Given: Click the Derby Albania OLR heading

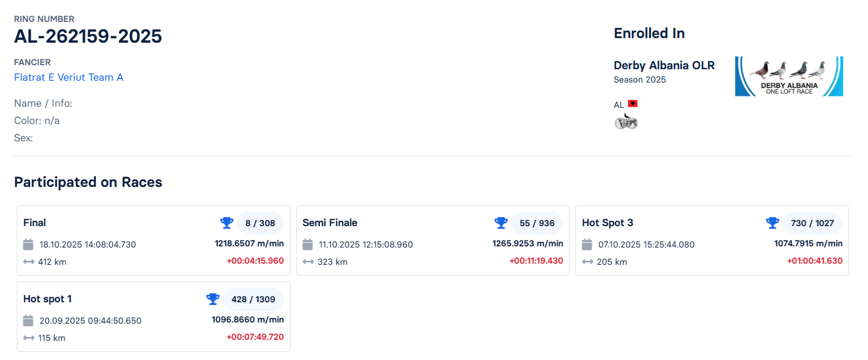Looking at the screenshot, I should [x=664, y=65].
